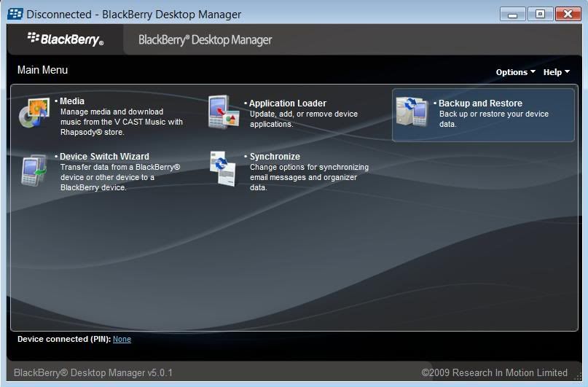
Task: Launch the Device Switch Wizard heading
Action: click(104, 157)
